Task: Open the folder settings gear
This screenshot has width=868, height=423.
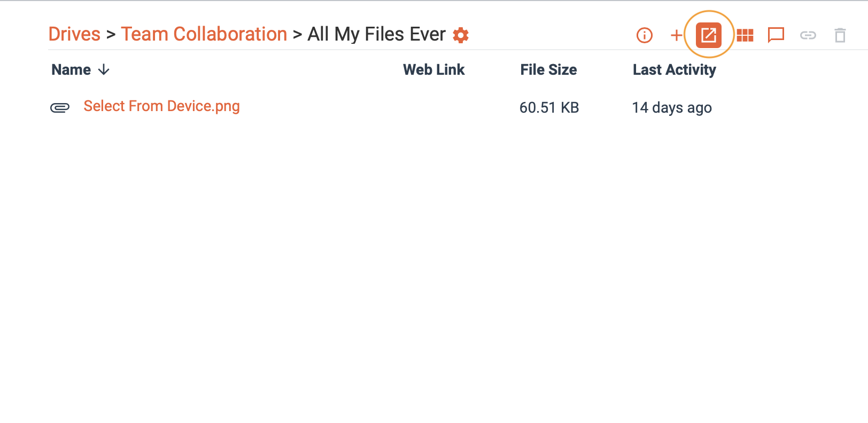Action: click(x=461, y=35)
